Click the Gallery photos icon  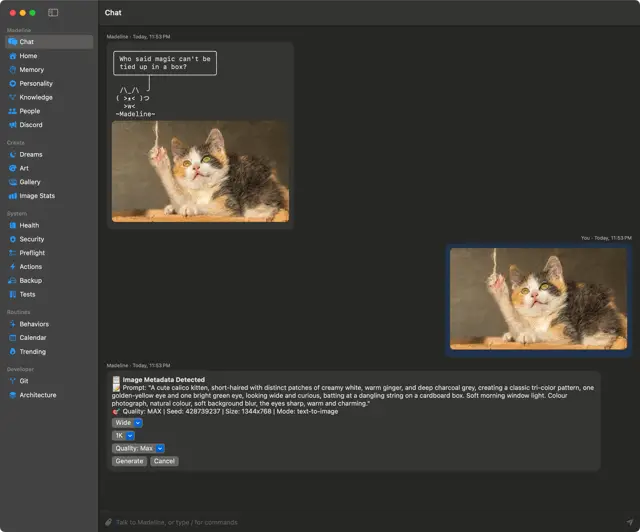tap(13, 182)
